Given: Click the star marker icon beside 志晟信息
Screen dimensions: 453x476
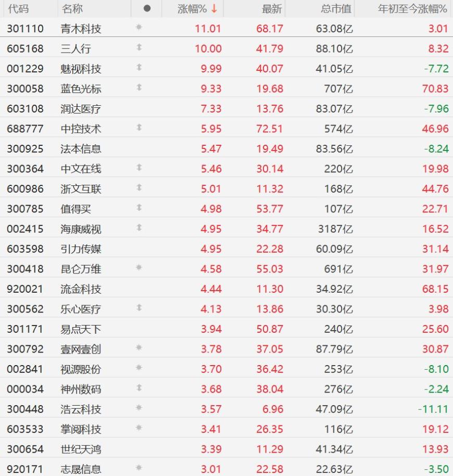Looking at the screenshot, I should [x=139, y=468].
